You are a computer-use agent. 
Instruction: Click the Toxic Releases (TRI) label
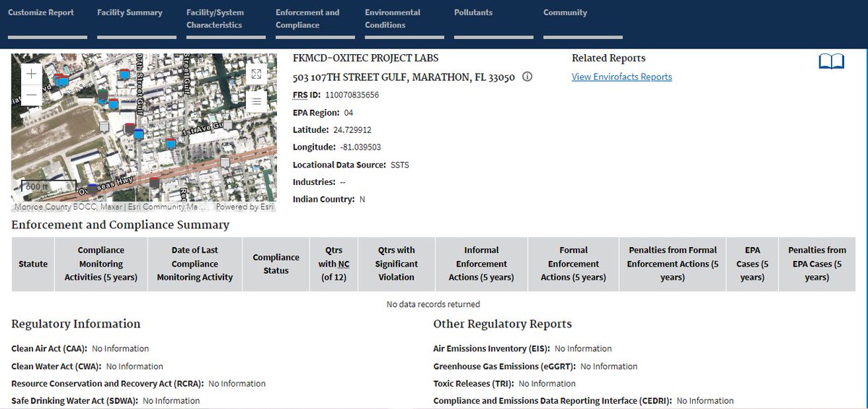(x=475, y=384)
